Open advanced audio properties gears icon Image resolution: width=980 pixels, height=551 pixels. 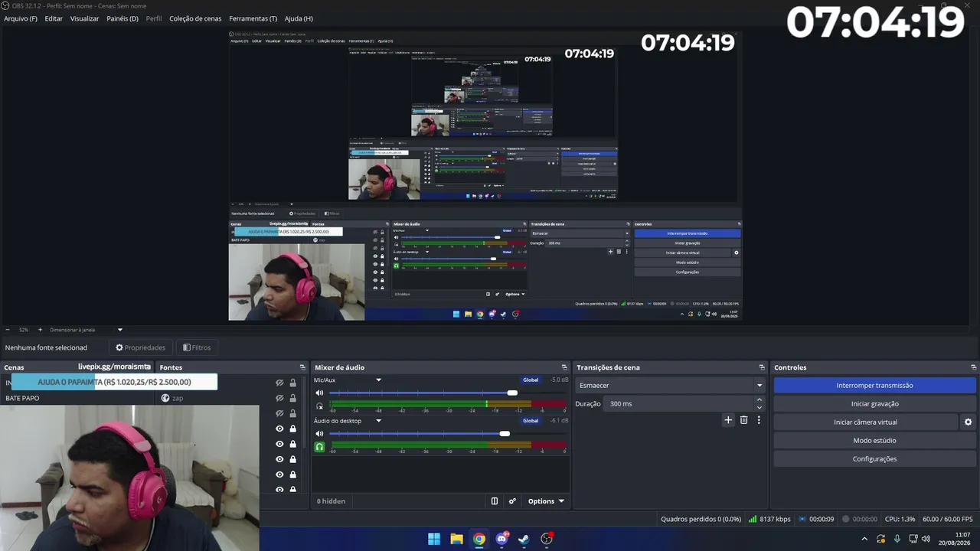(512, 501)
